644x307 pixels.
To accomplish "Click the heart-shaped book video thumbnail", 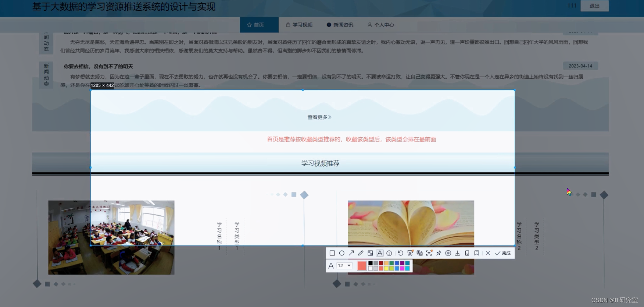I will [411, 237].
